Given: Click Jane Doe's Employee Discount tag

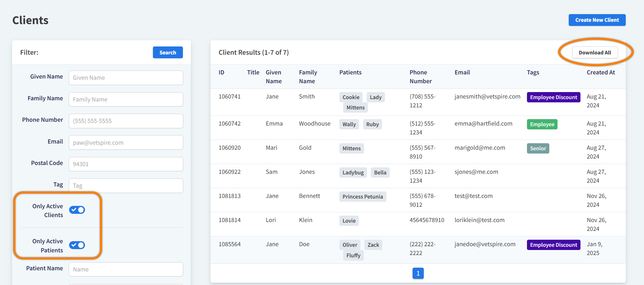Looking at the screenshot, I should click(553, 245).
